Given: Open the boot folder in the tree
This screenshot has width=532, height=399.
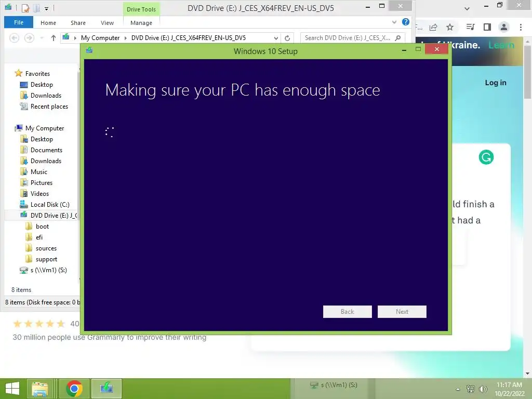Looking at the screenshot, I should coord(42,227).
